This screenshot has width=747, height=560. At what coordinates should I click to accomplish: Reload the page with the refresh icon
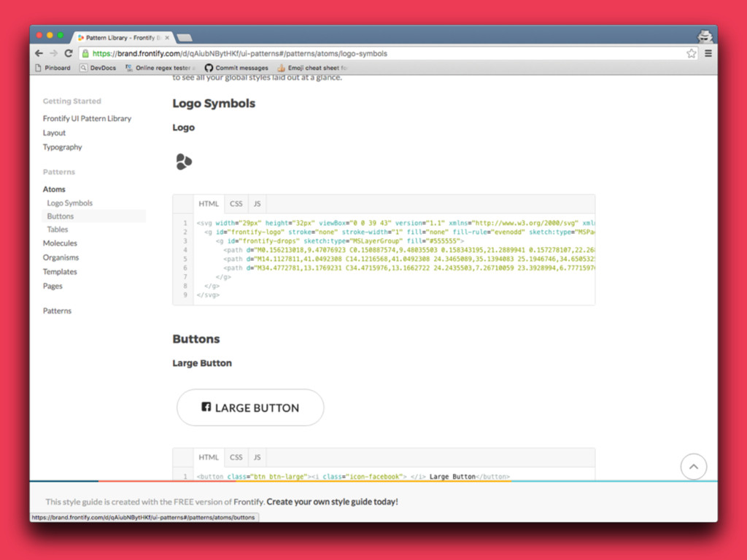tap(69, 53)
